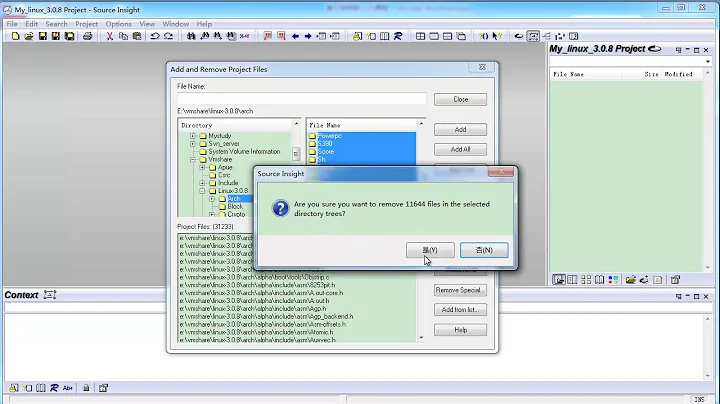Click the directory tree vertical scrollbar thumb

[x=296, y=154]
